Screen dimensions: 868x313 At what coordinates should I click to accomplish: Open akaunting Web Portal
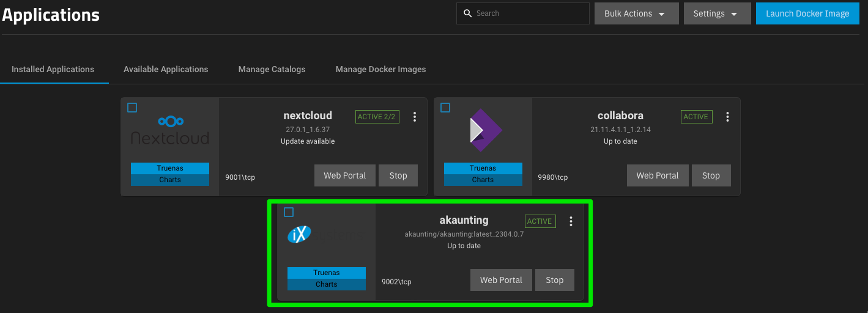[501, 280]
